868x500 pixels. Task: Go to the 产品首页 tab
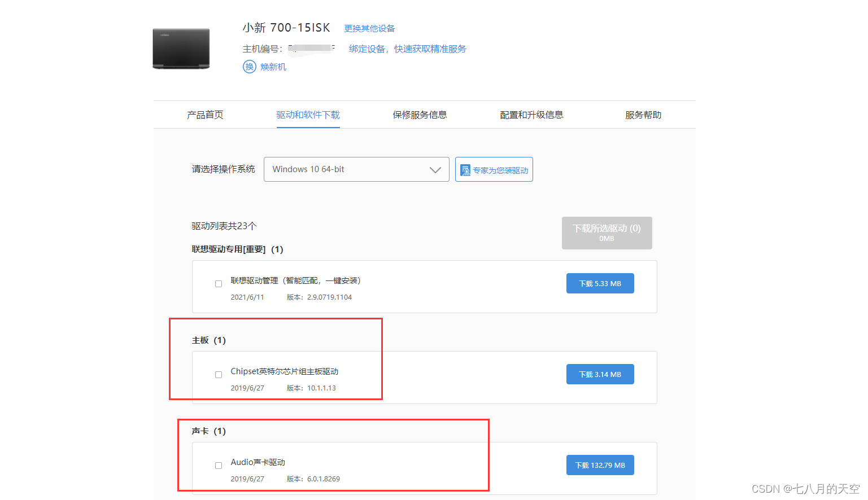point(205,115)
